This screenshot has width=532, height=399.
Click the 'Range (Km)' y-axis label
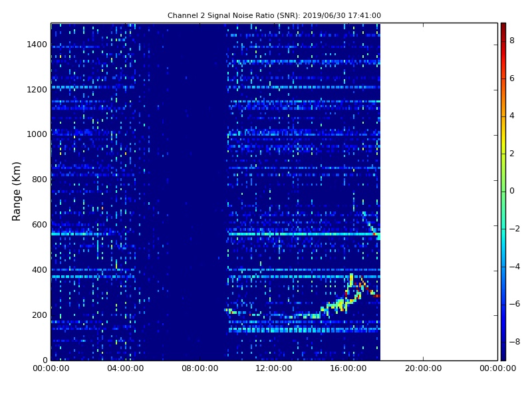[16, 192]
